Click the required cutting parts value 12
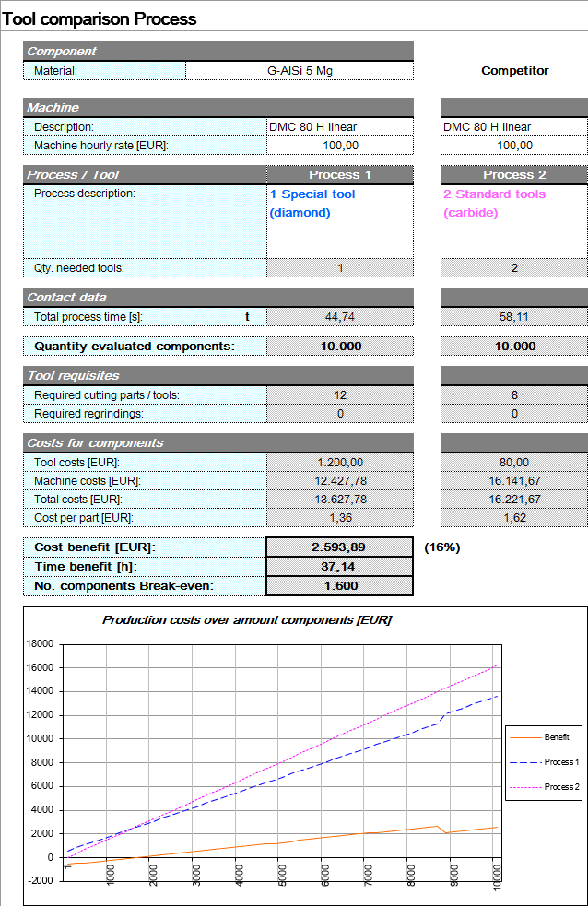588x906 pixels. point(339,395)
